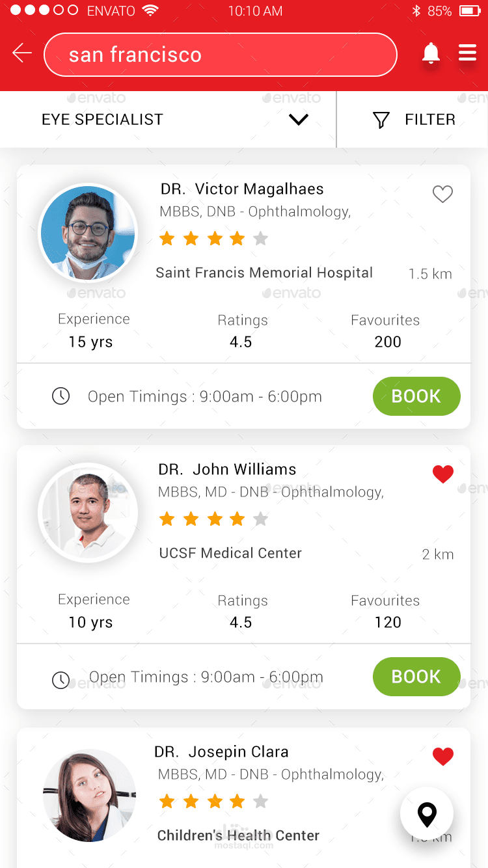
Task: Click the san francisco search field
Action: (220, 55)
